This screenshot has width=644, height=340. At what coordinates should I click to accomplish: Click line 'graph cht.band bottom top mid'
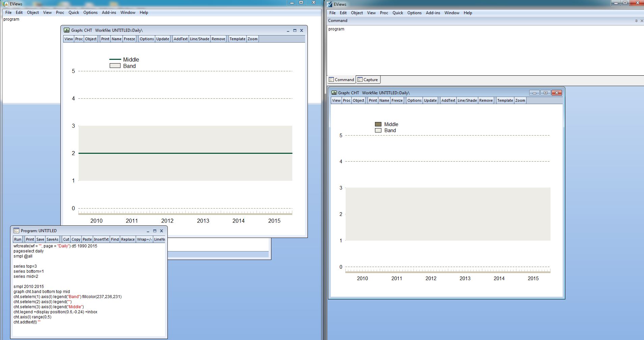[x=42, y=292]
